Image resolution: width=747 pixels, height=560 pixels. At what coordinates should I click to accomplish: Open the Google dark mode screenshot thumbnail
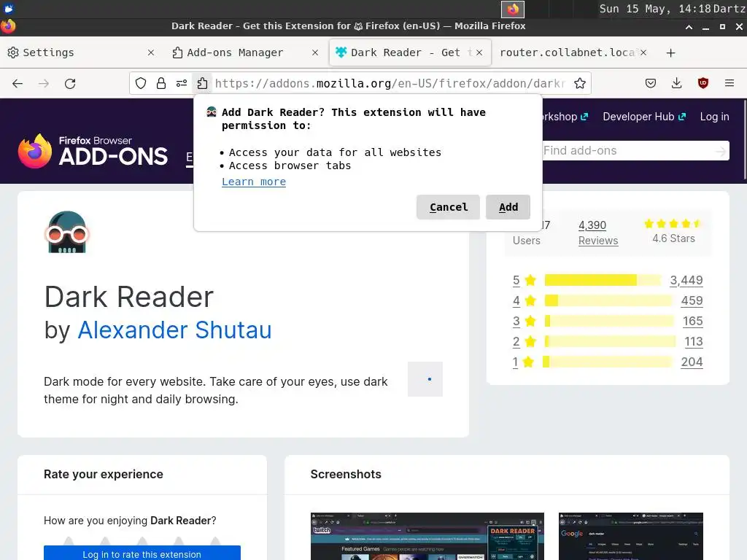click(x=631, y=536)
